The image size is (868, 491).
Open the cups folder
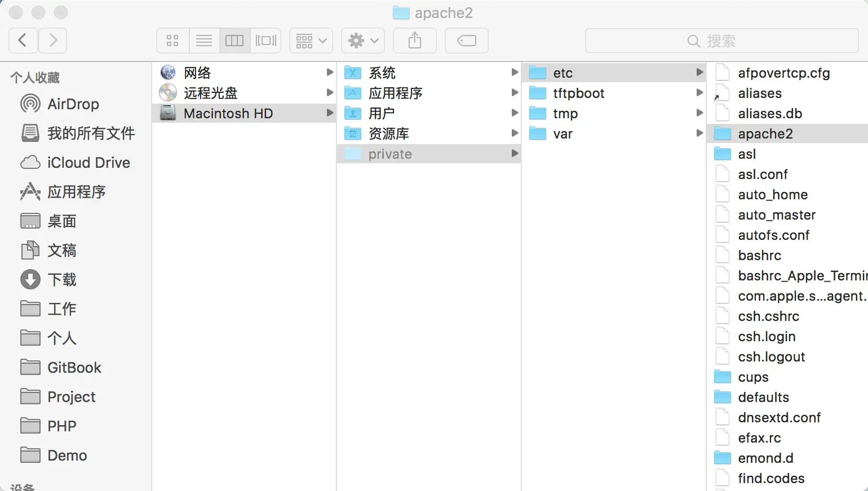point(753,377)
